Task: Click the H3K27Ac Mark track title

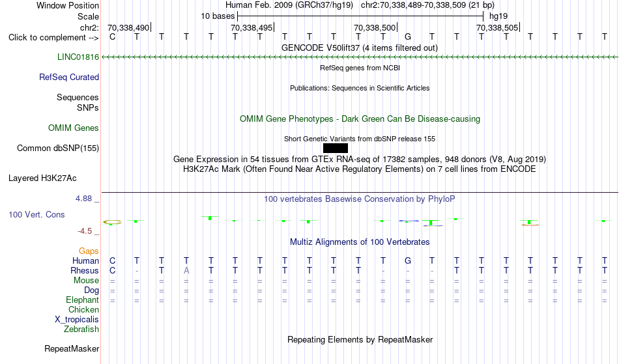Action: [360, 169]
